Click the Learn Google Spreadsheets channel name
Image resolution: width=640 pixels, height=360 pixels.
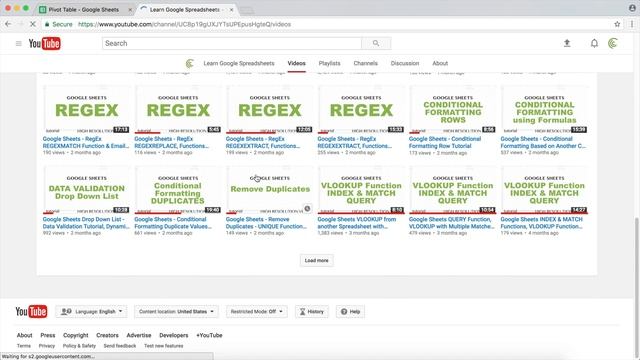(x=239, y=63)
